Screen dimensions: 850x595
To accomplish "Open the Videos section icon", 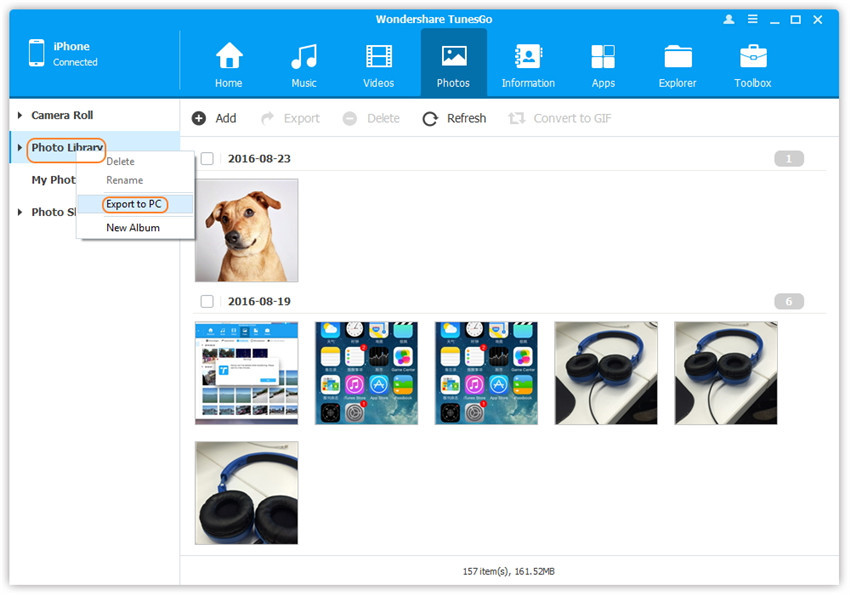I will (x=379, y=57).
